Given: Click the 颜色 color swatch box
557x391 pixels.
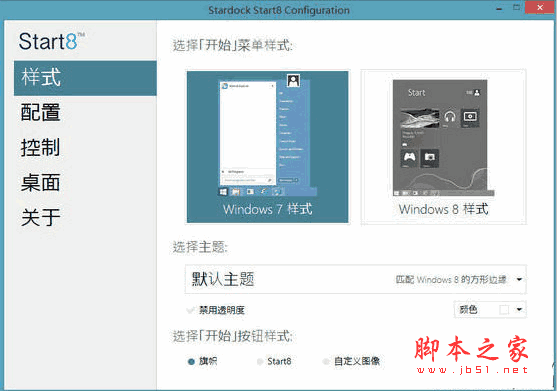Looking at the screenshot, I should coord(504,310).
